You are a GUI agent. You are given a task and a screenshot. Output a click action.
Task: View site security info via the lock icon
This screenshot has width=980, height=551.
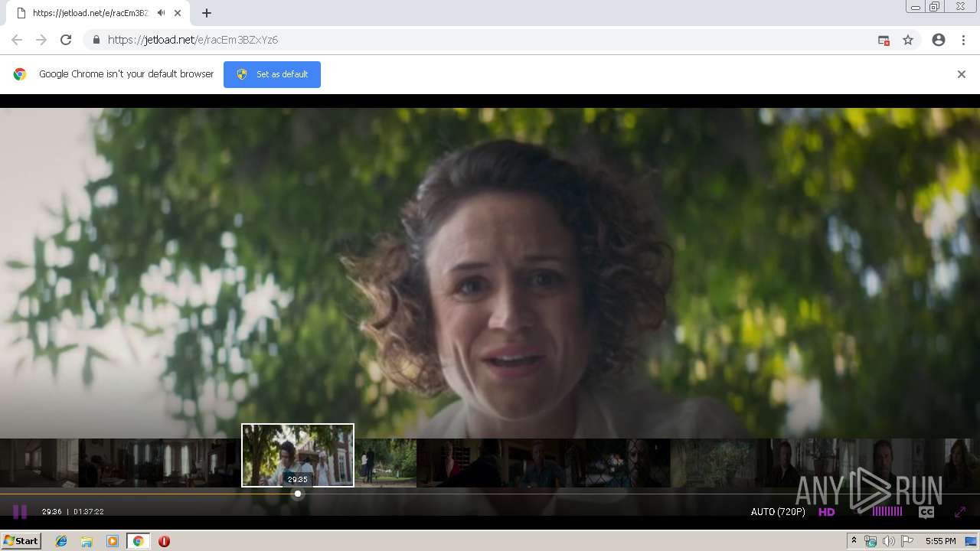[x=96, y=40]
